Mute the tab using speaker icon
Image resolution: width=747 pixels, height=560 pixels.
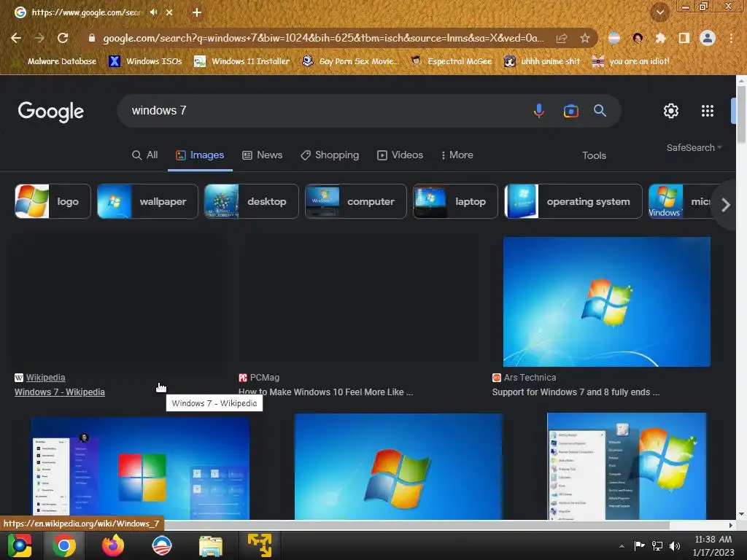coord(153,12)
